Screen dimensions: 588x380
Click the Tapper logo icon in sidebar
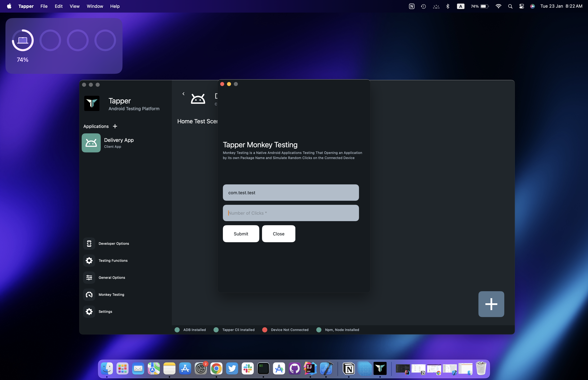point(92,103)
